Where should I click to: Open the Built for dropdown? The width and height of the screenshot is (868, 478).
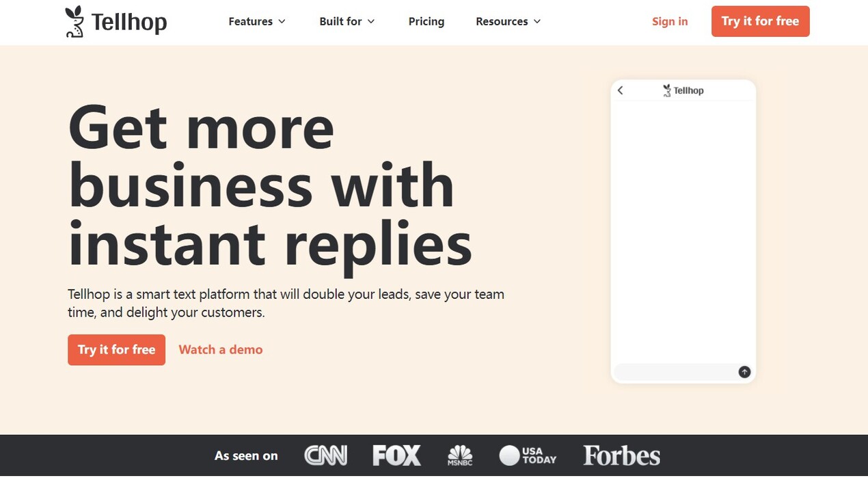(347, 22)
